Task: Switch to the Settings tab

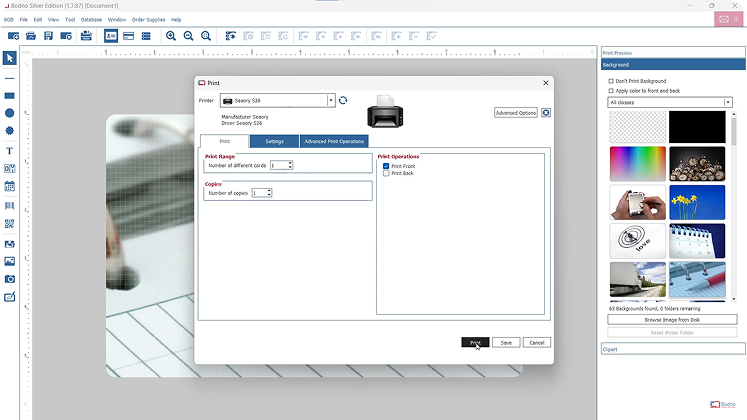Action: pyautogui.click(x=274, y=141)
